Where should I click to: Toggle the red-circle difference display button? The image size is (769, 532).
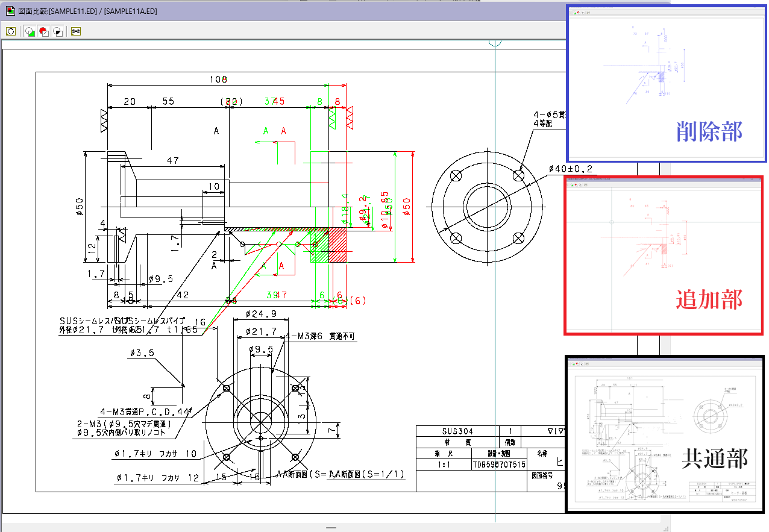point(43,31)
